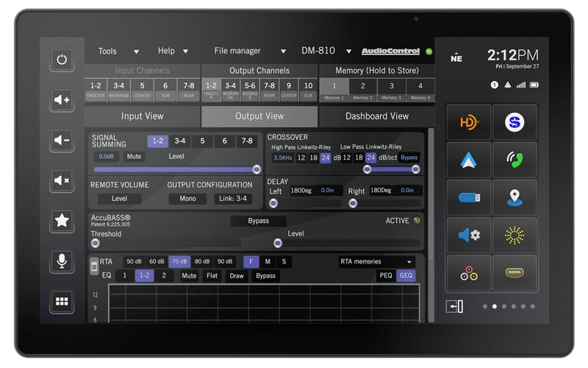Launch the HD Radio app icon
This screenshot has width=588, height=368.
(x=469, y=122)
